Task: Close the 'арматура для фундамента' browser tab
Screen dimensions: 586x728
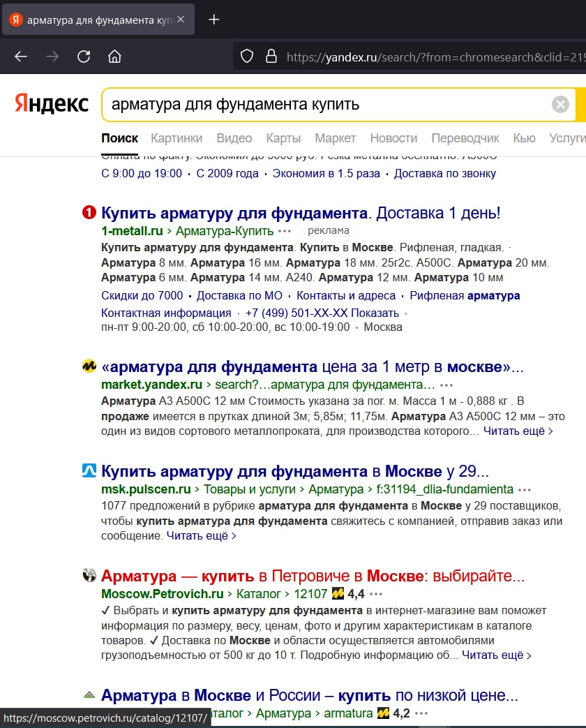Action: point(181,20)
